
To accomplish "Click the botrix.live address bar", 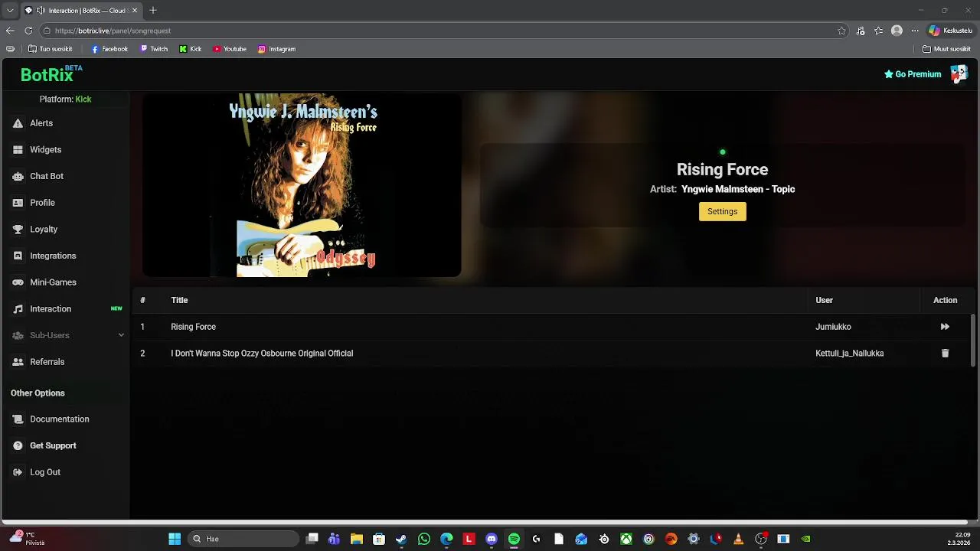I will coord(444,31).
